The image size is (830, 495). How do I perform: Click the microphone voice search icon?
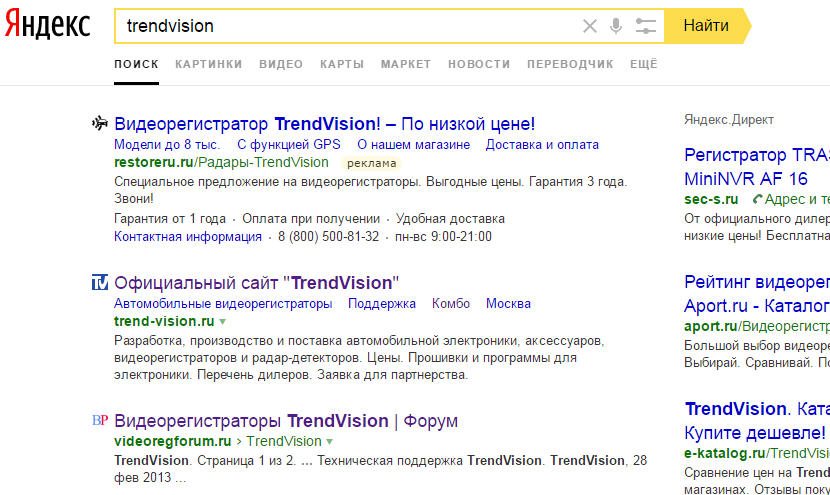point(616,26)
